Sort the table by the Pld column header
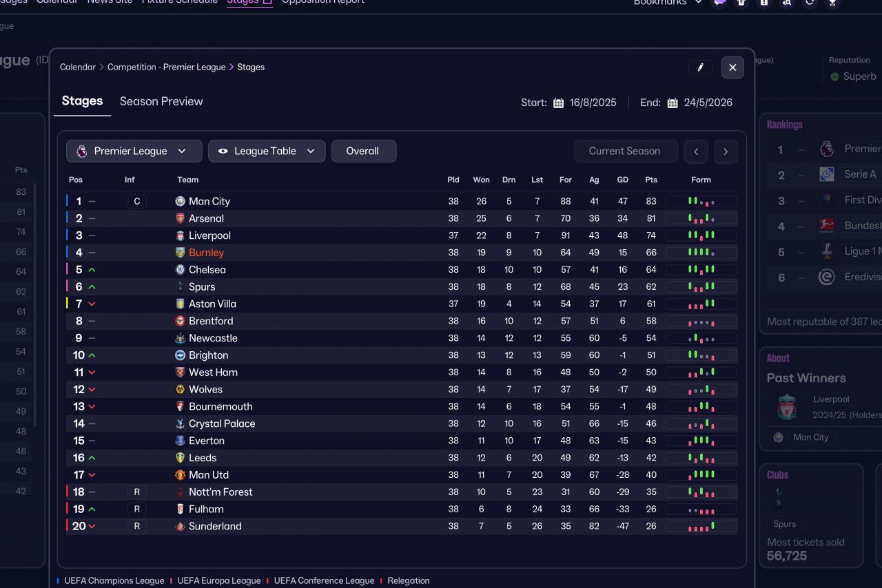The width and height of the screenshot is (882, 588). [453, 180]
